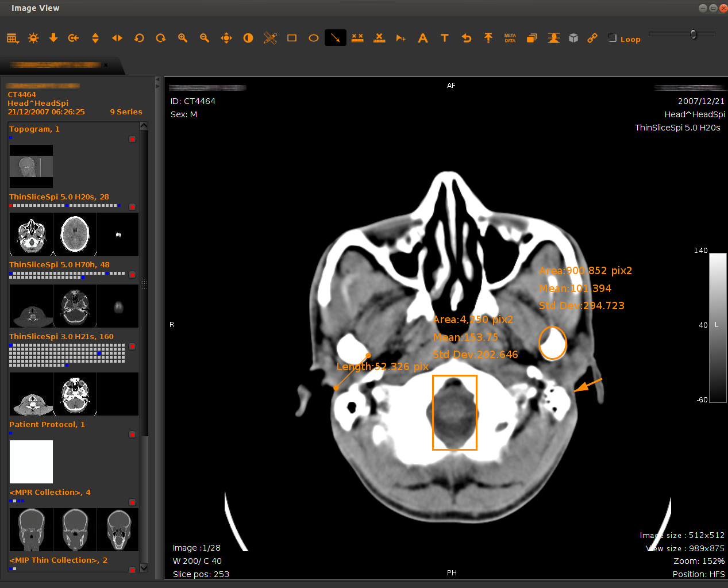Screen dimensions: 728x588
Task: Select the text annotation A tool
Action: click(423, 39)
